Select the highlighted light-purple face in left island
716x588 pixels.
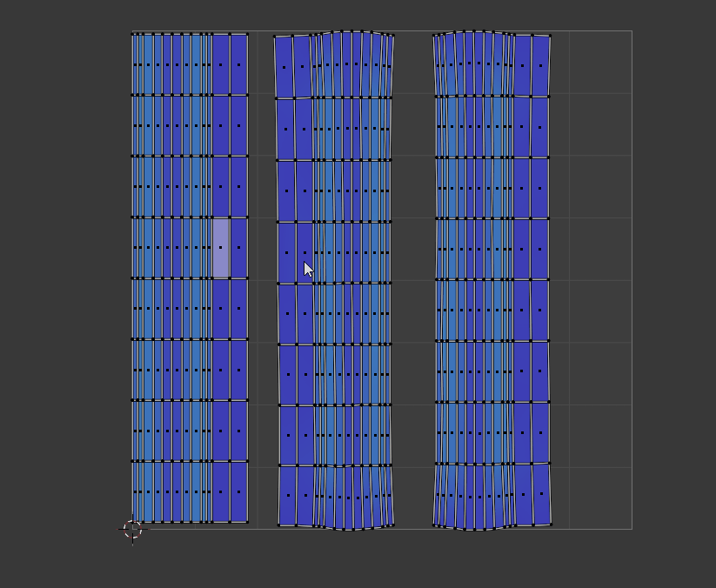coord(221,248)
